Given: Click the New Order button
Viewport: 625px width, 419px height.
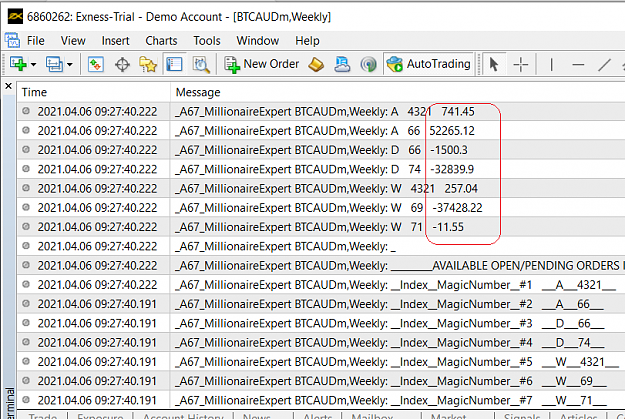Looking at the screenshot, I should pyautogui.click(x=261, y=64).
